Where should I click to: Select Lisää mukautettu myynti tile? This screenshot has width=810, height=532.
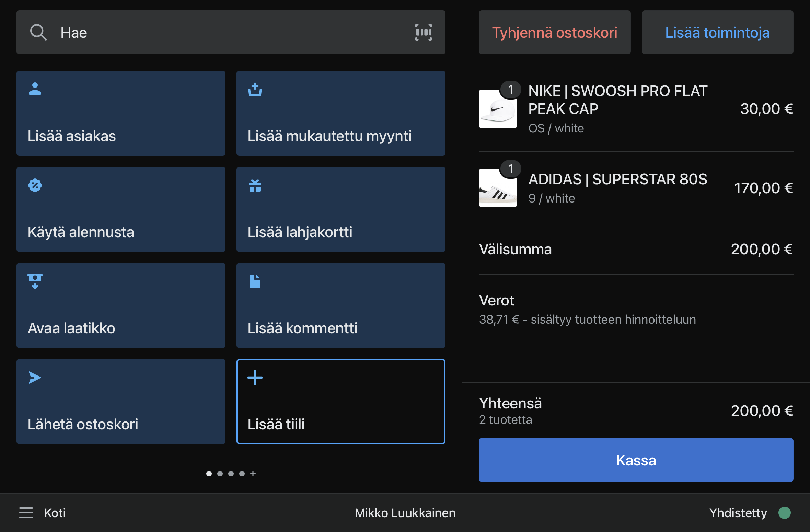[341, 113]
